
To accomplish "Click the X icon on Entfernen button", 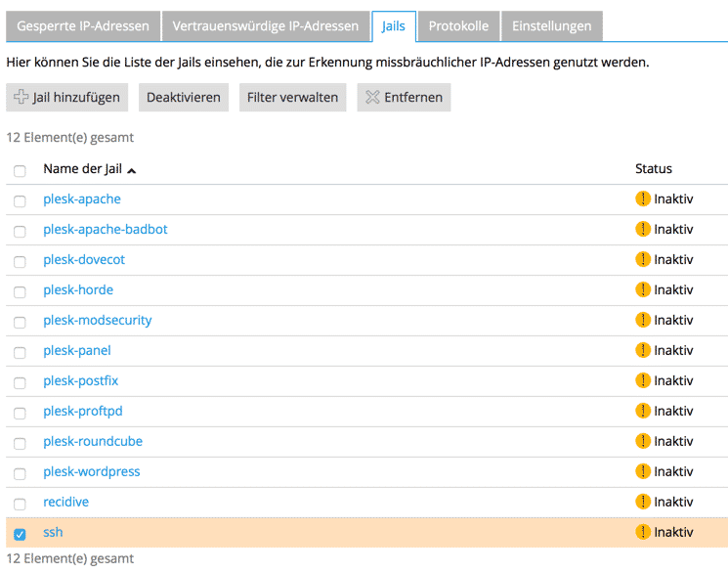I will point(372,97).
